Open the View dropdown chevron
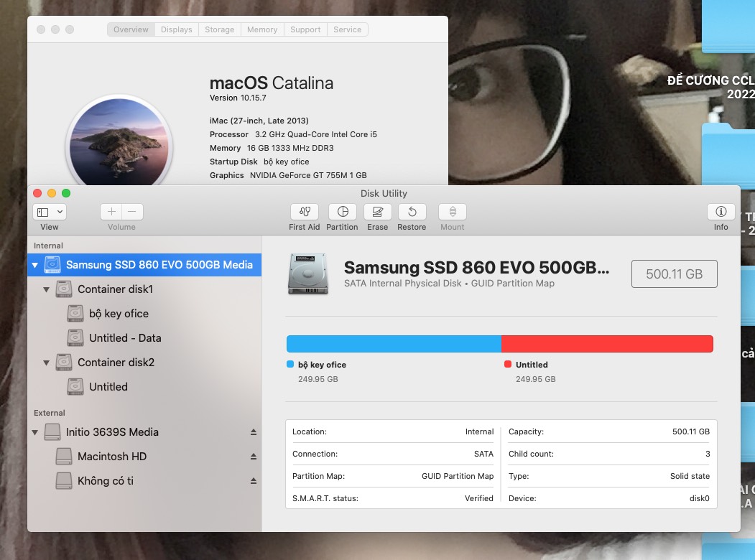This screenshot has width=755, height=560. click(x=60, y=212)
